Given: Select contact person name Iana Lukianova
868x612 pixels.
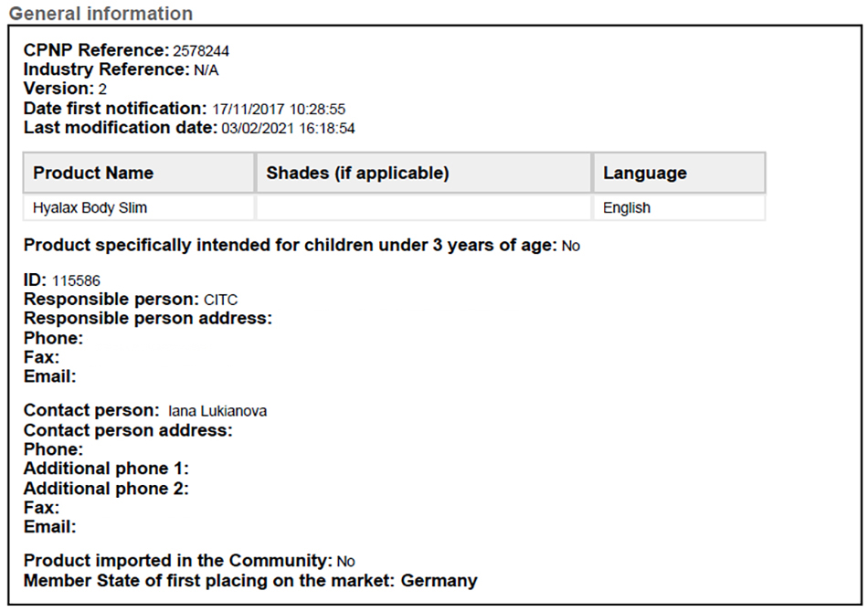Looking at the screenshot, I should [217, 411].
